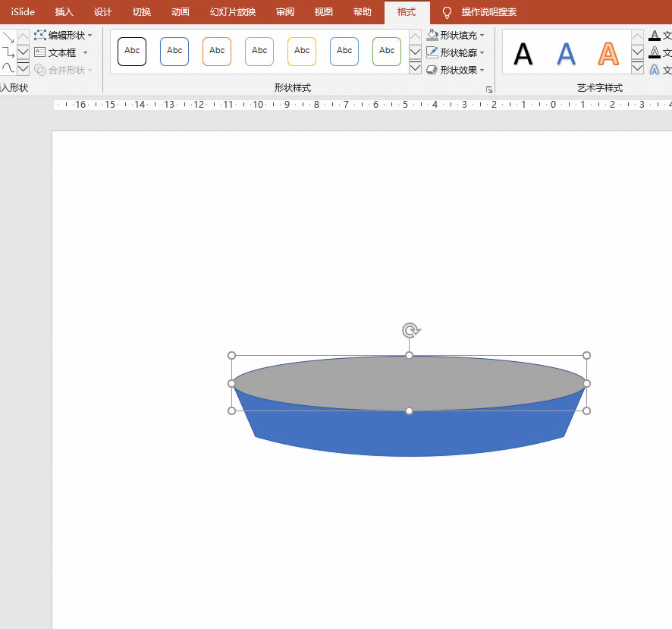Switch to the iSlide tab
672x629 pixels.
click(23, 12)
